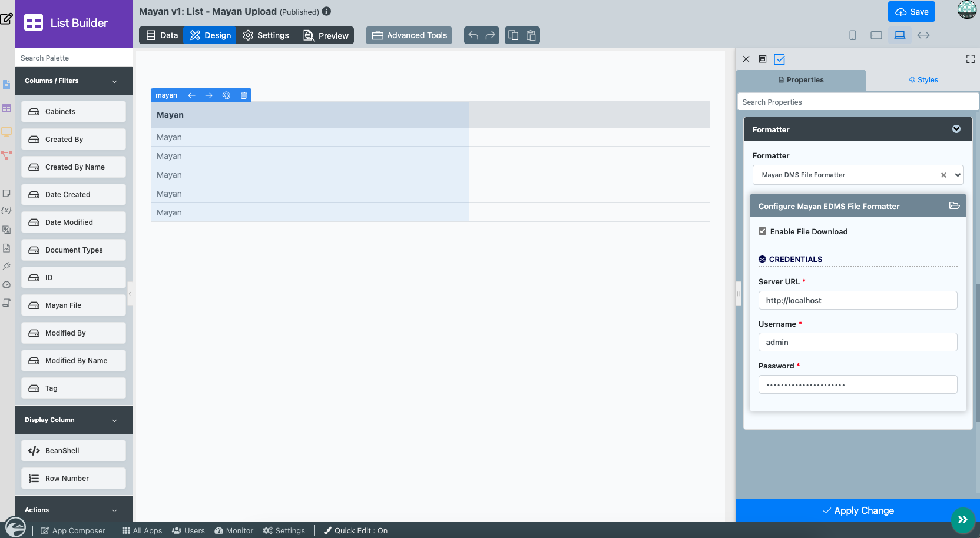Click the Search Palette field

pyautogui.click(x=74, y=58)
